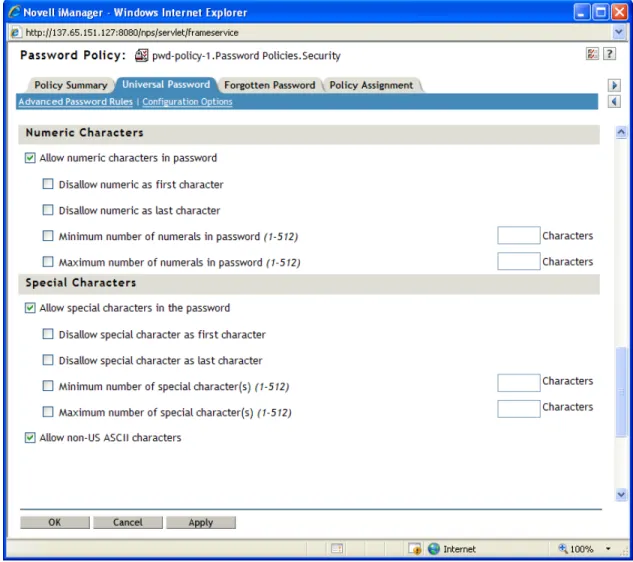Click the left arrow tab scroll icon

pos(614,102)
